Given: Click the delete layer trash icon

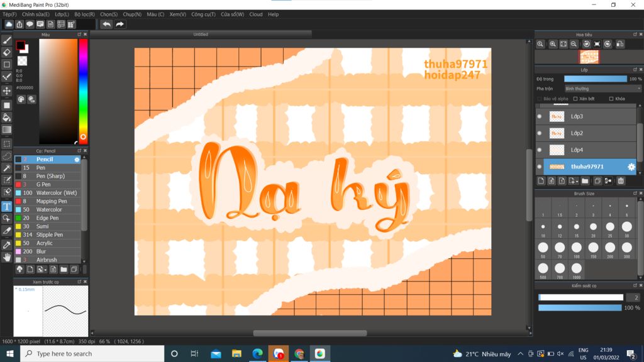Looking at the screenshot, I should pos(621,181).
